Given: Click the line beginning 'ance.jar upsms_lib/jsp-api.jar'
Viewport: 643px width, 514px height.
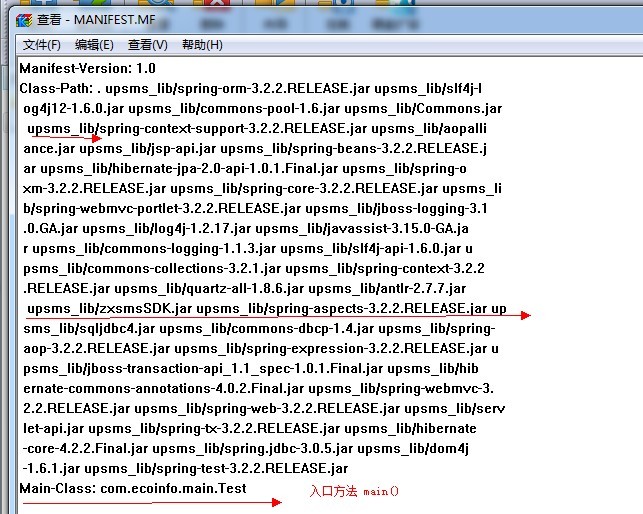Looking at the screenshot, I should coord(255,148).
